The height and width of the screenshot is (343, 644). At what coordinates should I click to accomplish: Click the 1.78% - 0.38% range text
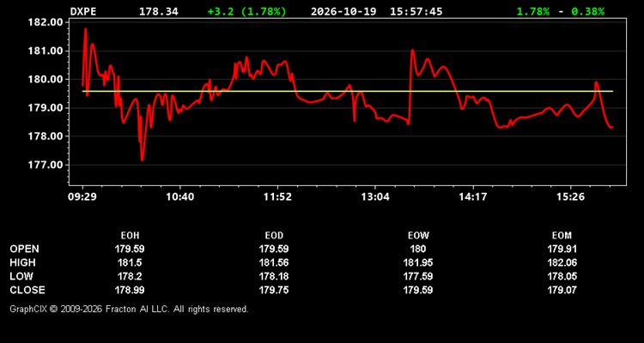coord(561,11)
